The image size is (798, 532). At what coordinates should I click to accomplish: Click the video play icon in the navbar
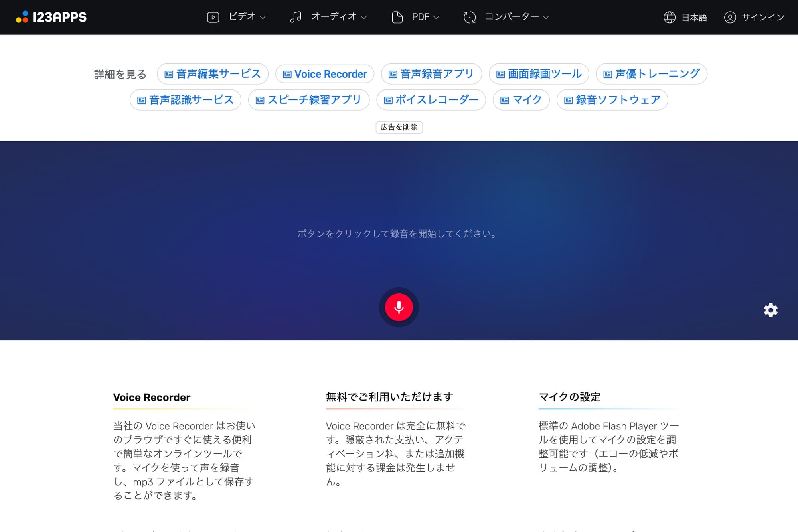[213, 17]
